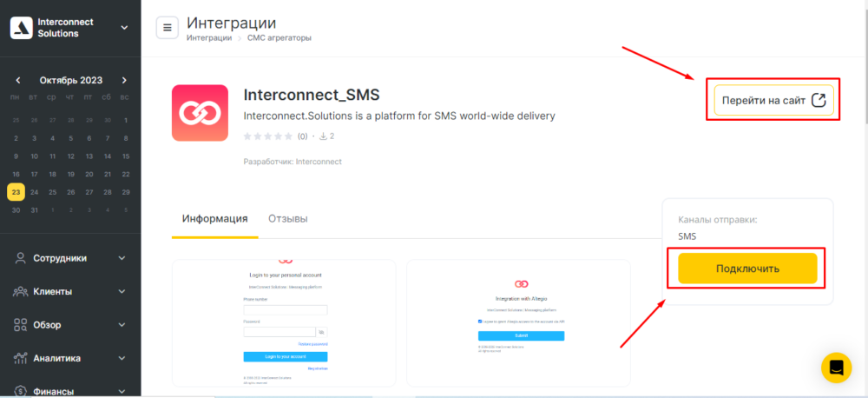The image size is (868, 398).
Task: Select the Информация tab
Action: (215, 219)
